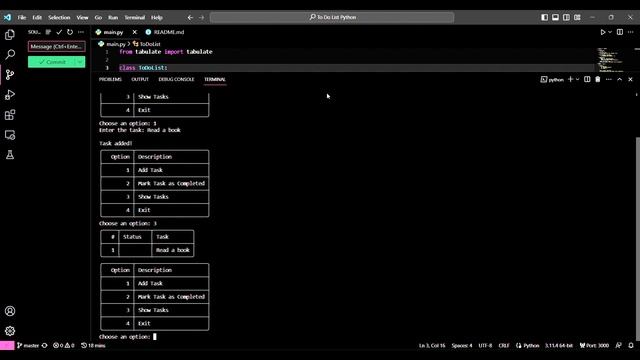Image resolution: width=640 pixels, height=360 pixels.
Task: Synchronize changes icon in status bar
Action: click(44, 345)
